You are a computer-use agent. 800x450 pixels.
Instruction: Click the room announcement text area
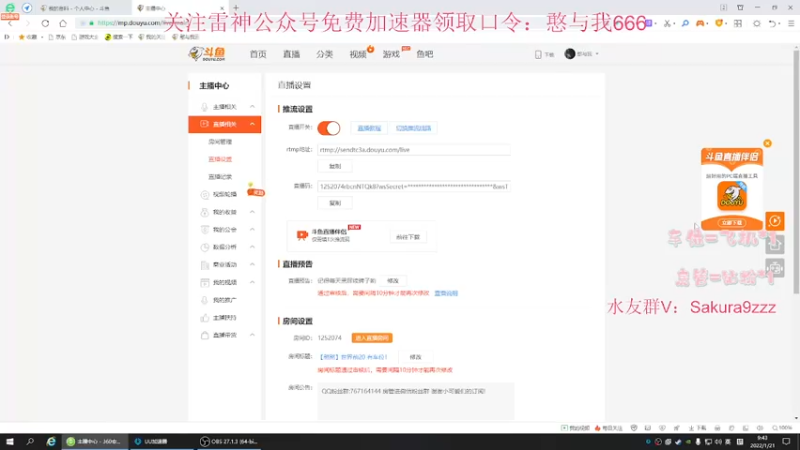[416, 401]
